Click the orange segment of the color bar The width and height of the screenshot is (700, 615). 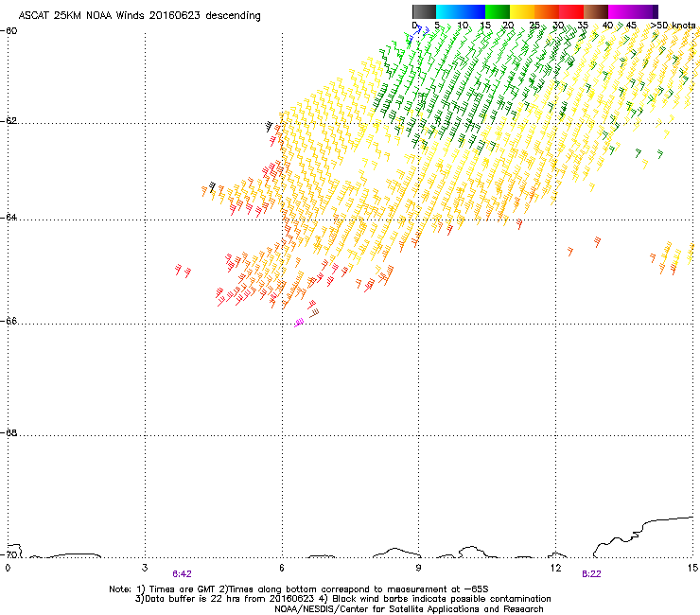pos(547,11)
